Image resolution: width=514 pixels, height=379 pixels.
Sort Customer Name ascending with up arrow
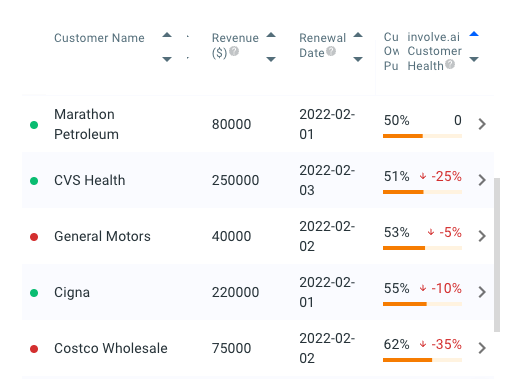(167, 35)
